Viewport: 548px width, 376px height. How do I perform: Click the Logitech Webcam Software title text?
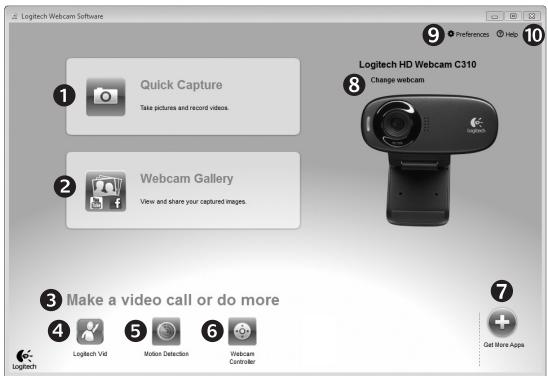[62, 16]
